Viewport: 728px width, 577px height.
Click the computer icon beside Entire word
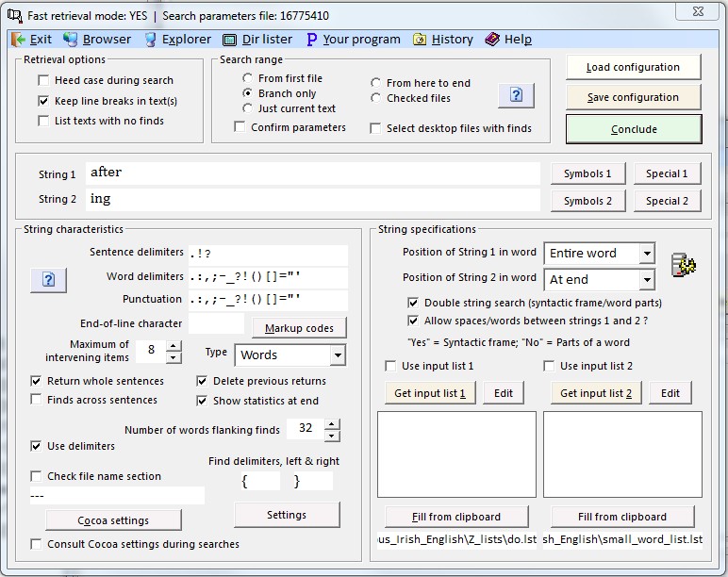point(684,265)
